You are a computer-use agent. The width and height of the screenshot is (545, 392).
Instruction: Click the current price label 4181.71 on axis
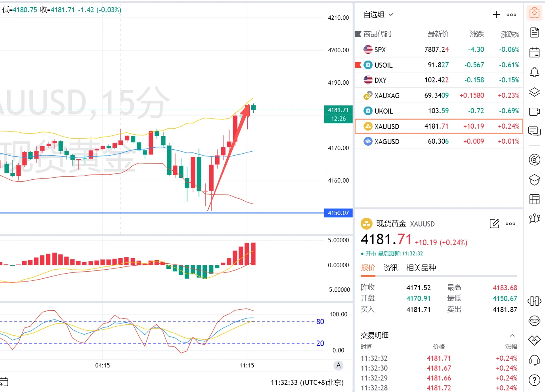pyautogui.click(x=338, y=110)
